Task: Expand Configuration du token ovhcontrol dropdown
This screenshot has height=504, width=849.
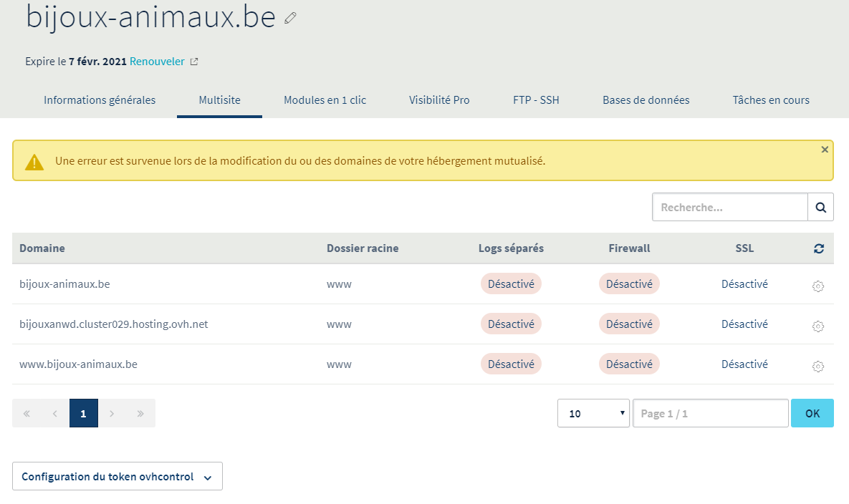Action: 117,477
